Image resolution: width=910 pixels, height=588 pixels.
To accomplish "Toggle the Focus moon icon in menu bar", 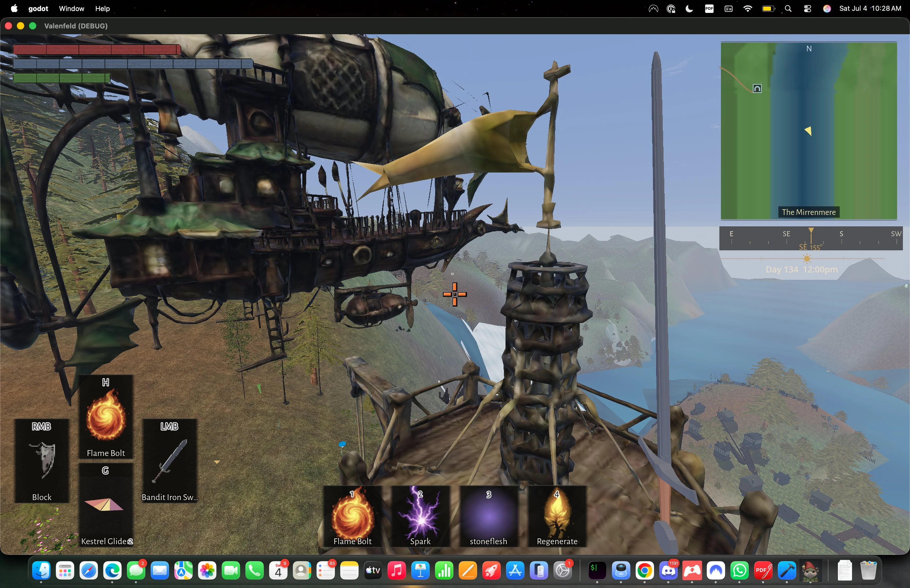I will point(689,8).
